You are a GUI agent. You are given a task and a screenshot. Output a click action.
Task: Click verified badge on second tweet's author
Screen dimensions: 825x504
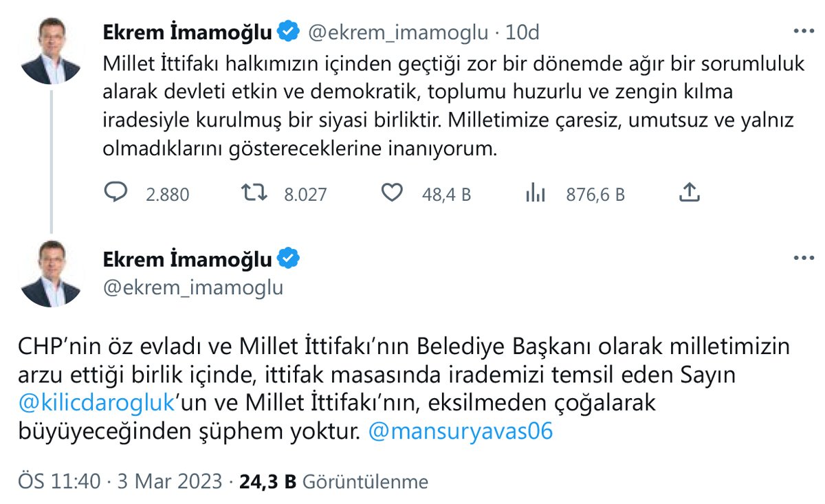tap(288, 259)
